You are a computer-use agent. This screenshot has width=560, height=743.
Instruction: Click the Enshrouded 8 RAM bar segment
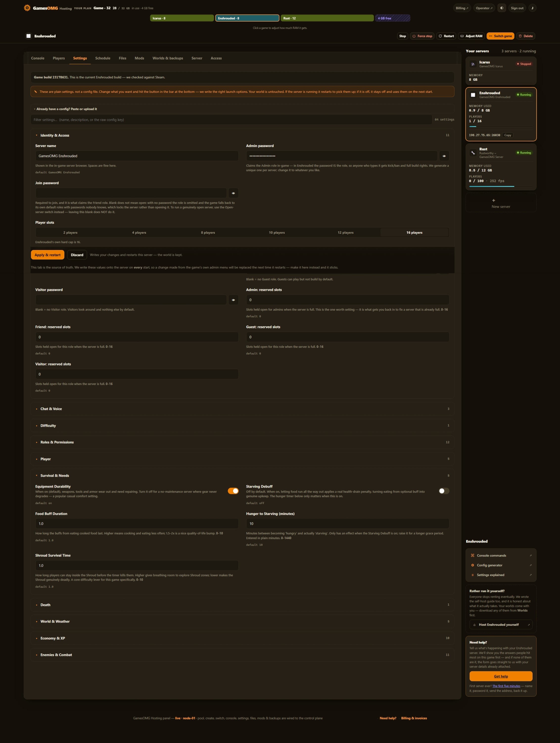click(x=247, y=18)
